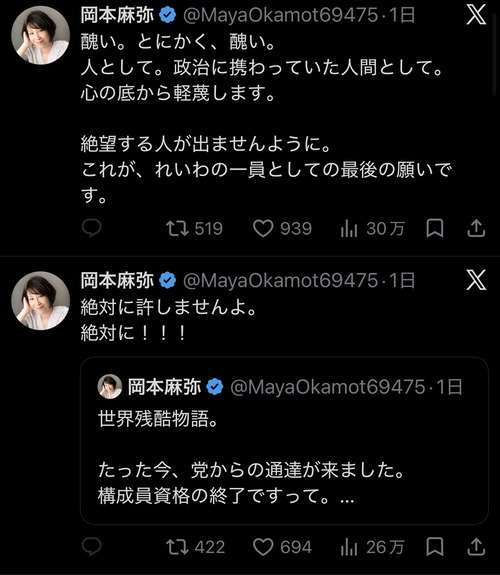
Task: View analytics of the 30万 views tweet
Action: [372, 228]
